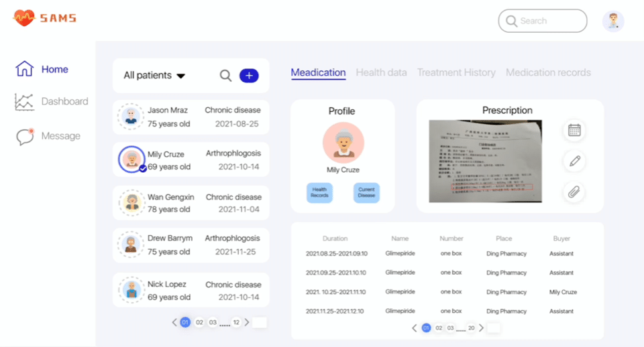
Task: Open the Medication records tab
Action: [548, 72]
